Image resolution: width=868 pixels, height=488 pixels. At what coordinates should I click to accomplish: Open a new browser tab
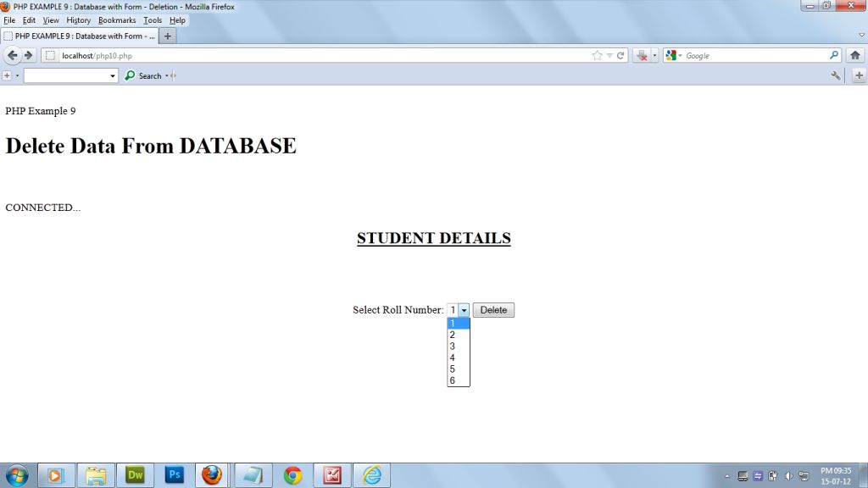coord(166,36)
